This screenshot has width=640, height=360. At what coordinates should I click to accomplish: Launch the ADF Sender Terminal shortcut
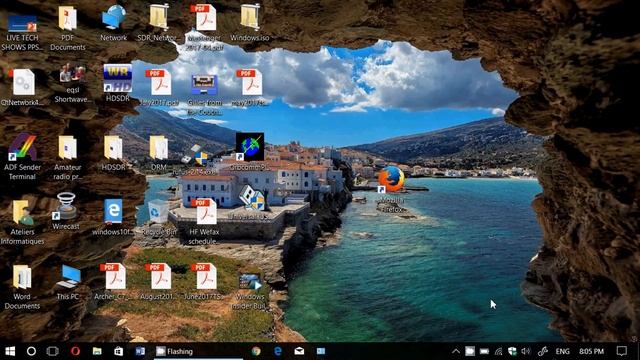(x=22, y=157)
